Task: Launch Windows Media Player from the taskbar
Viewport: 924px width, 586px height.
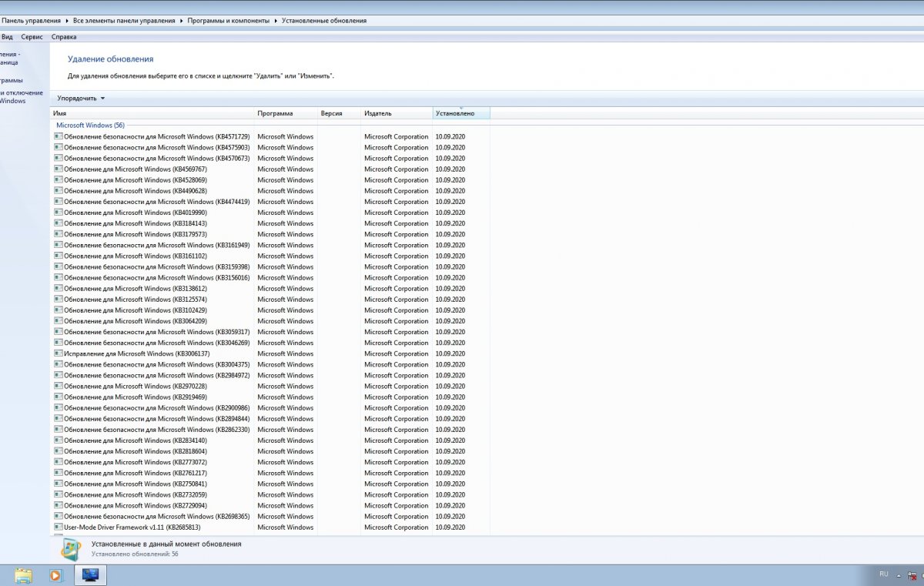Action: click(x=55, y=575)
